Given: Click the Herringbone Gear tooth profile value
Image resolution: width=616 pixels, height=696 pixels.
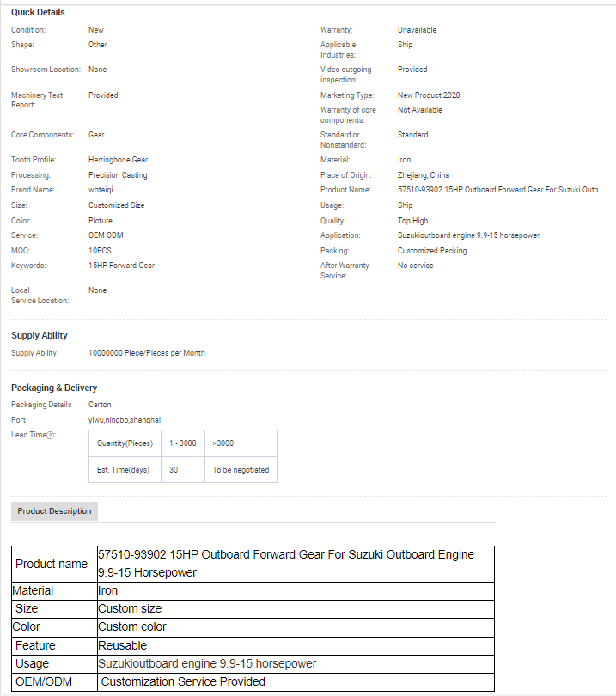Looking at the screenshot, I should pyautogui.click(x=118, y=160).
